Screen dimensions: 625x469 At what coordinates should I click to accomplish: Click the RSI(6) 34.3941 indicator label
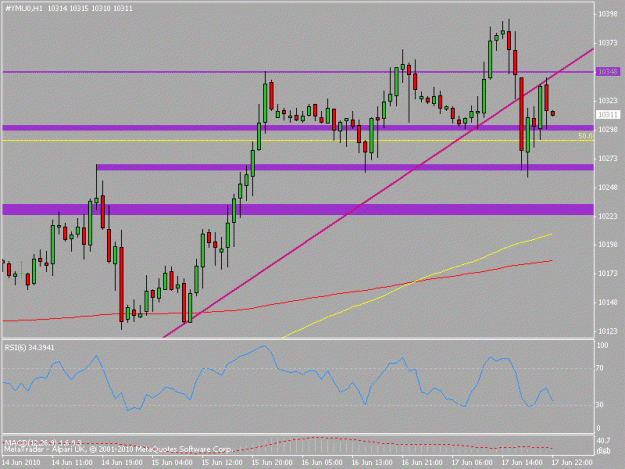tap(29, 347)
